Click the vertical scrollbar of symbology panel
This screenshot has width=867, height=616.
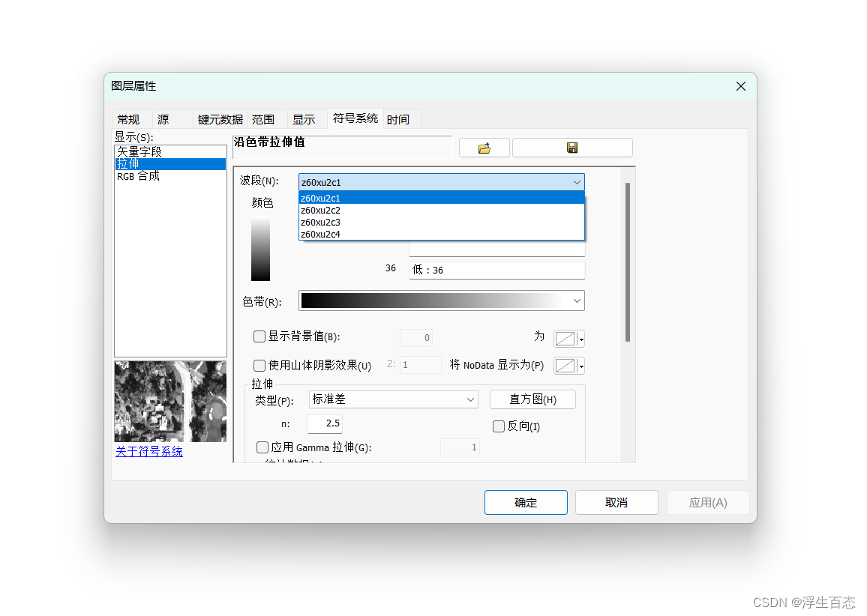[628, 262]
